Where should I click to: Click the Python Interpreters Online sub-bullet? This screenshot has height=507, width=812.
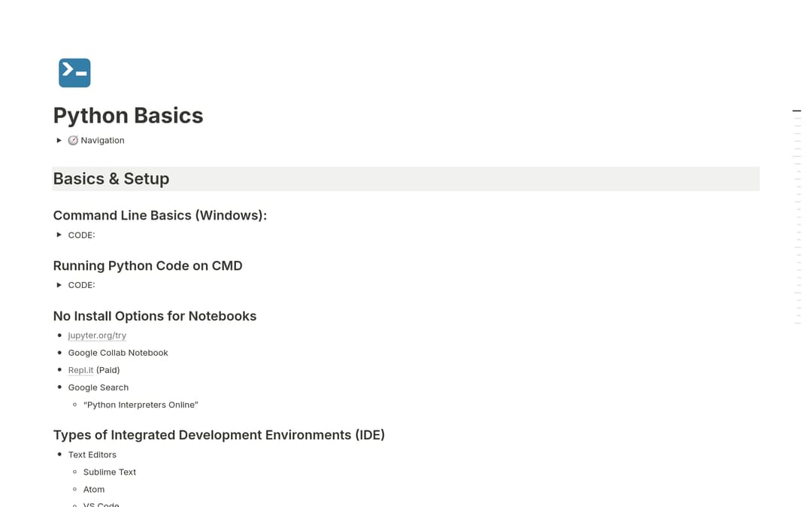[141, 404]
